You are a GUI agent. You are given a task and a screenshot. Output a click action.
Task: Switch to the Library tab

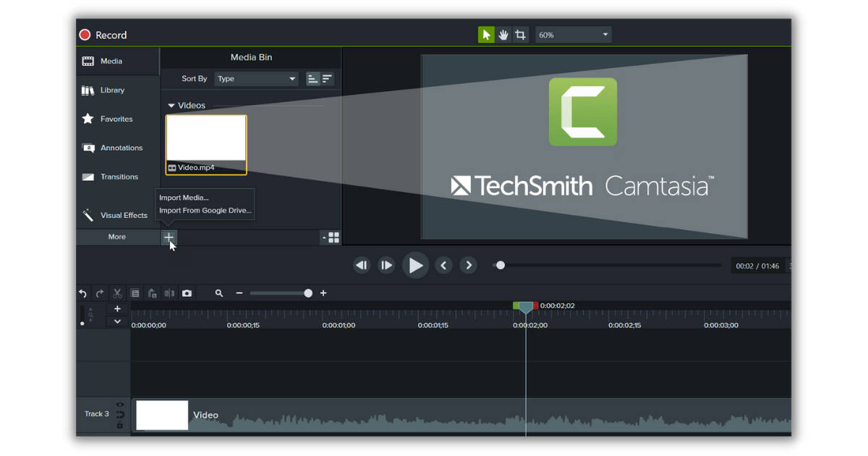click(113, 90)
